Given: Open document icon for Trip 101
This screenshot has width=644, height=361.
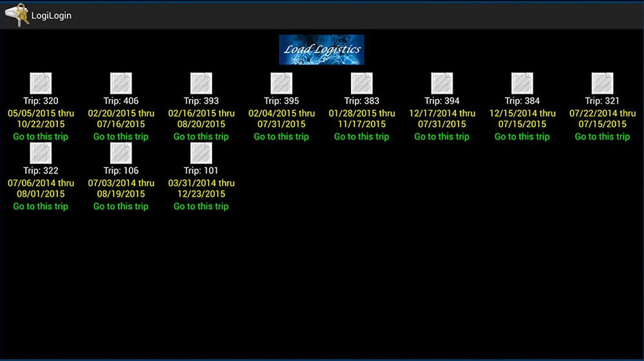Looking at the screenshot, I should [201, 153].
